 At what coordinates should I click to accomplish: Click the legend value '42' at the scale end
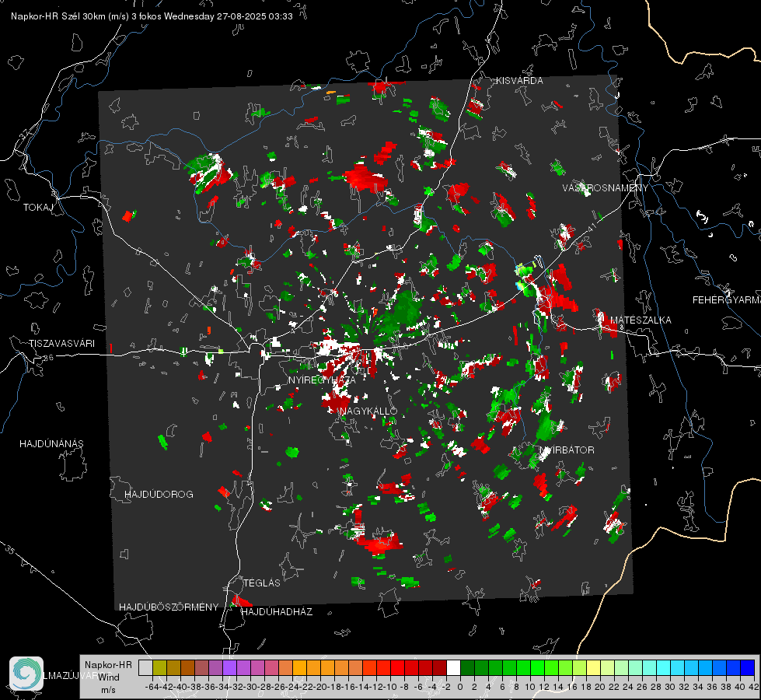[753, 687]
